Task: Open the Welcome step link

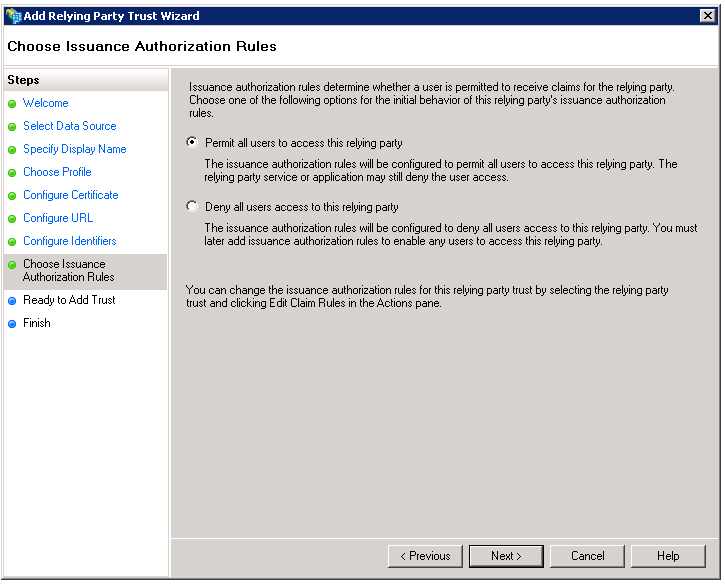Action: (46, 103)
